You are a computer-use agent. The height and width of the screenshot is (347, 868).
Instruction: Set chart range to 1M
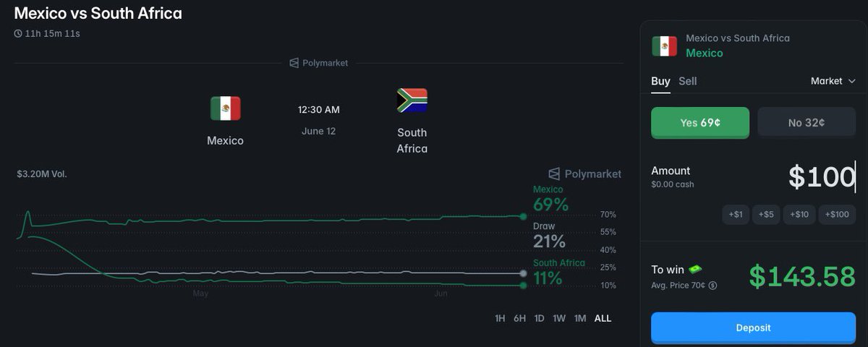[x=580, y=318]
